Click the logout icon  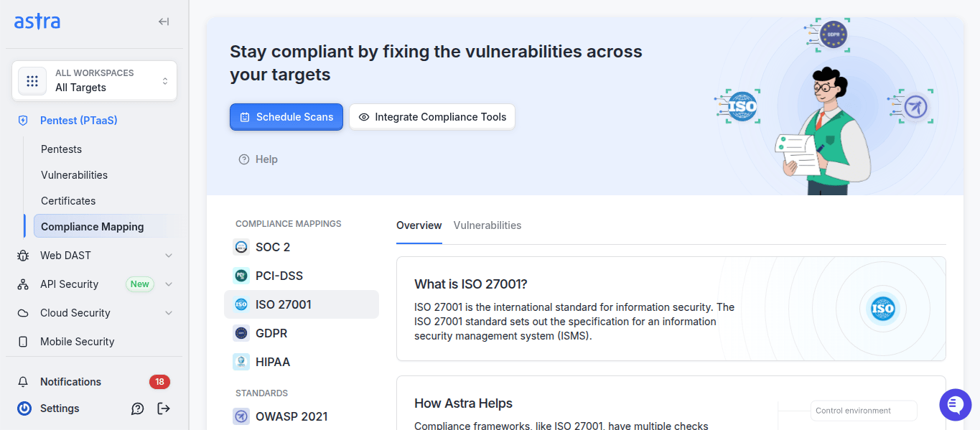click(x=164, y=408)
